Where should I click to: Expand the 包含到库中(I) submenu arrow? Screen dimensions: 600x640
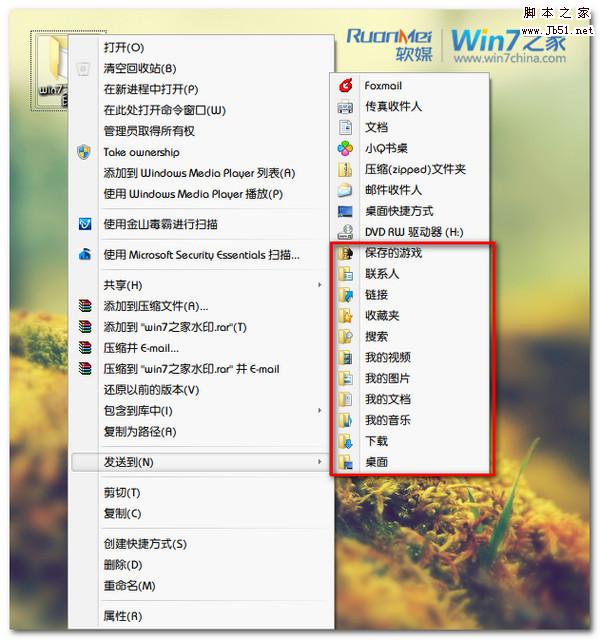click(320, 410)
